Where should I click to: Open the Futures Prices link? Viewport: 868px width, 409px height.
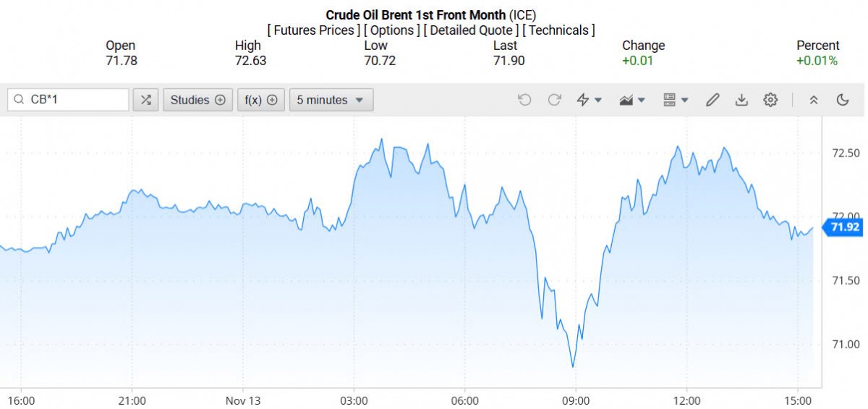click(313, 30)
